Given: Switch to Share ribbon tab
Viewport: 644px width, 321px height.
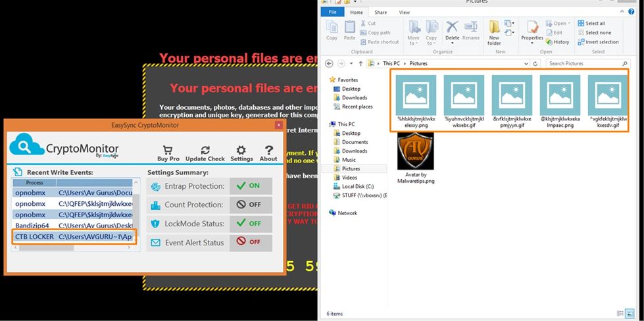Looking at the screenshot, I should tap(380, 12).
